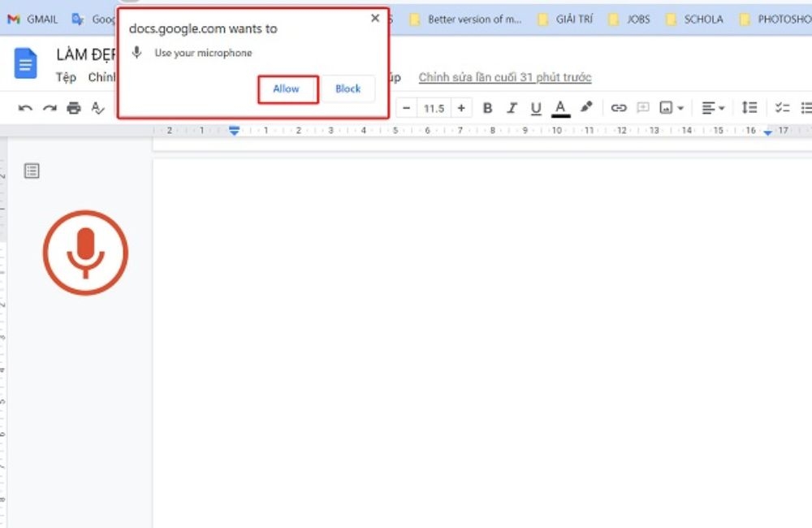The image size is (812, 528).
Task: Add a comment
Action: tap(642, 108)
